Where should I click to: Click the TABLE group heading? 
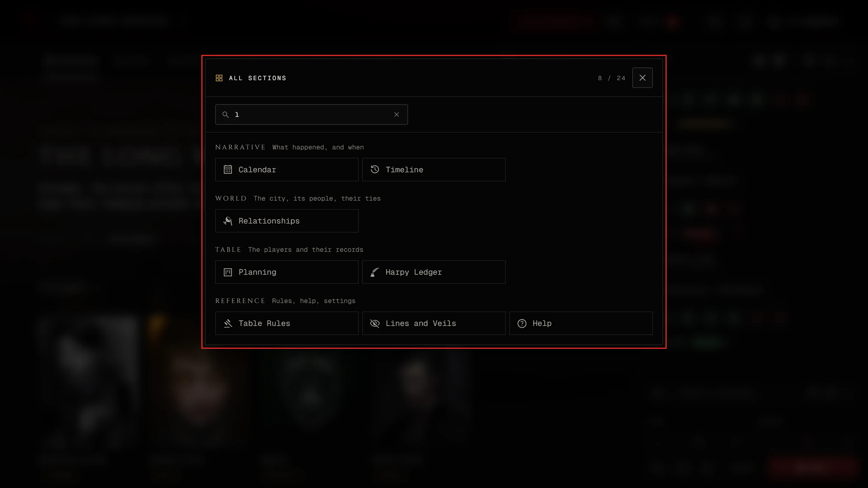pyautogui.click(x=228, y=249)
